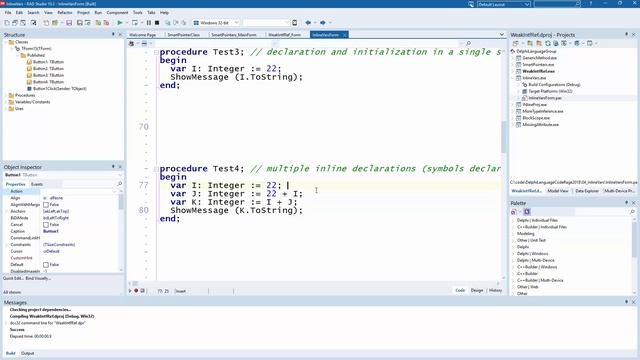Click the first icon in the Projects toolbar
Image resolution: width=640 pixels, height=360 pixels.
click(515, 43)
